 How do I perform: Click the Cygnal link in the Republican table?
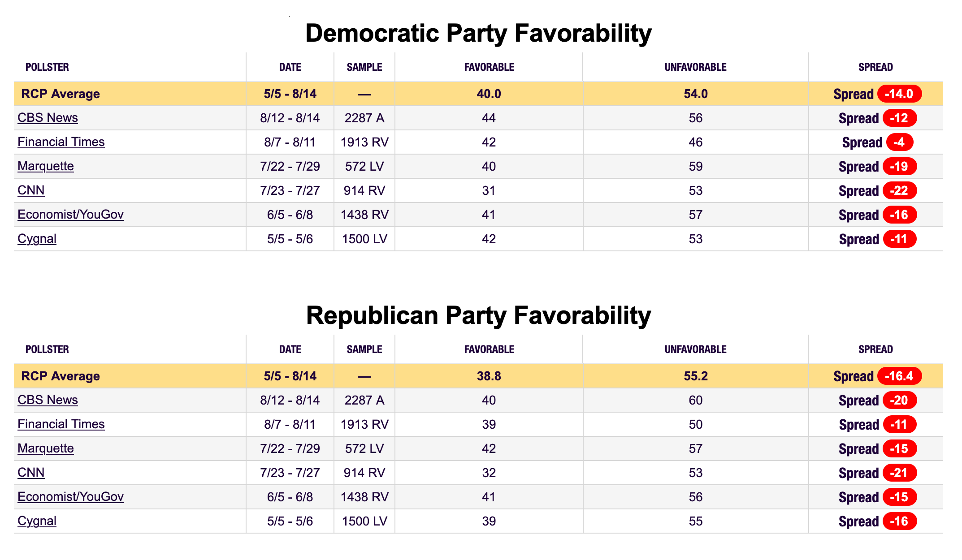pos(37,521)
